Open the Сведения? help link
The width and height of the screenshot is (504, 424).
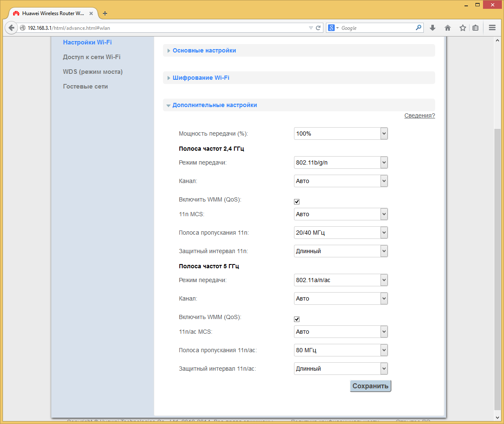[420, 115]
